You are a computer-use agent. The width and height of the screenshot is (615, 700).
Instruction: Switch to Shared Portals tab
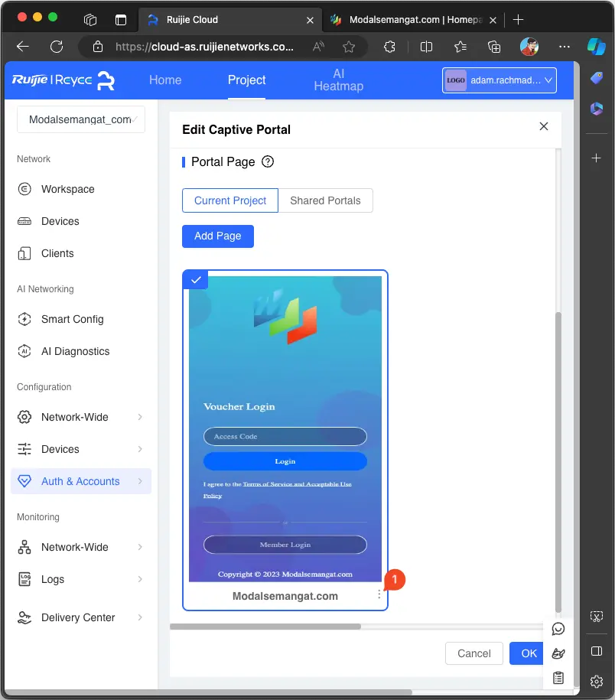click(x=325, y=200)
